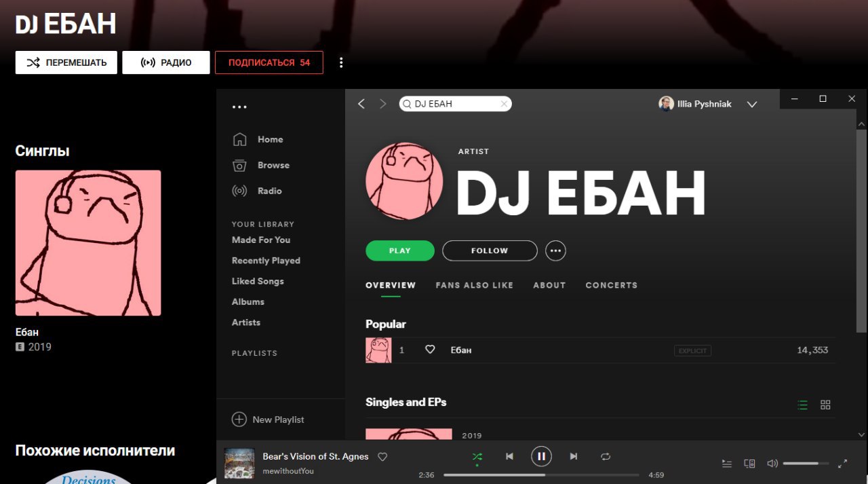Image resolution: width=868 pixels, height=484 pixels.
Task: Open Albums in the library
Action: coord(248,301)
